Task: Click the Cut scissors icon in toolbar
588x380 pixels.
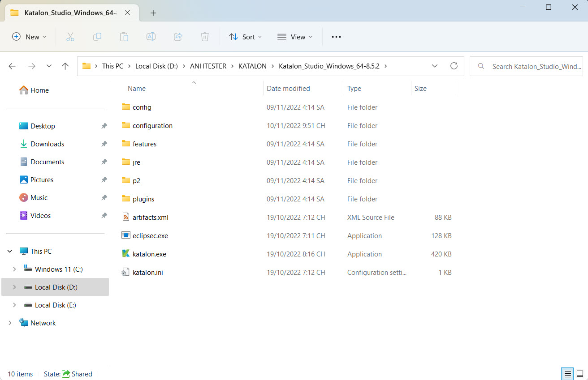Action: 70,37
